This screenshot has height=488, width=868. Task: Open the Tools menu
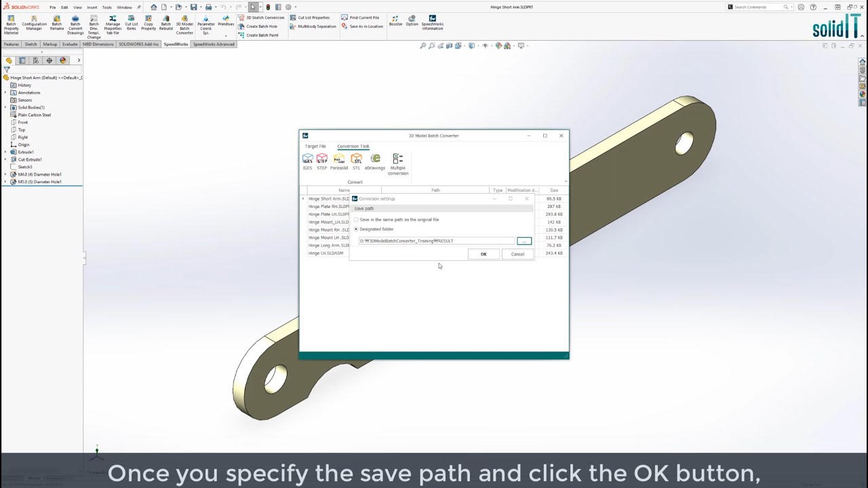107,7
